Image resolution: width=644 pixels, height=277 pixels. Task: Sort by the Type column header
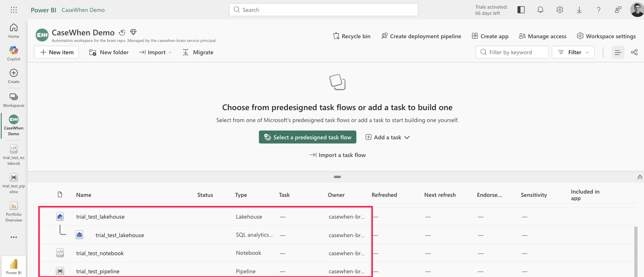point(241,195)
